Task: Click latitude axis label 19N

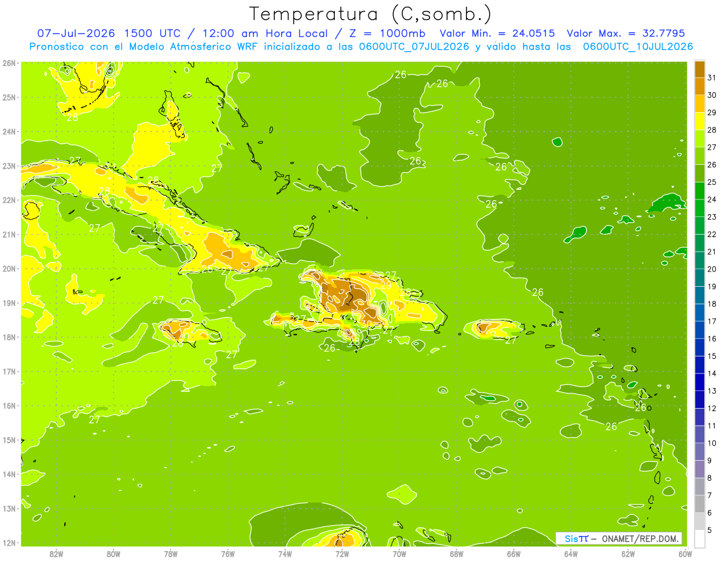Action: click(9, 303)
